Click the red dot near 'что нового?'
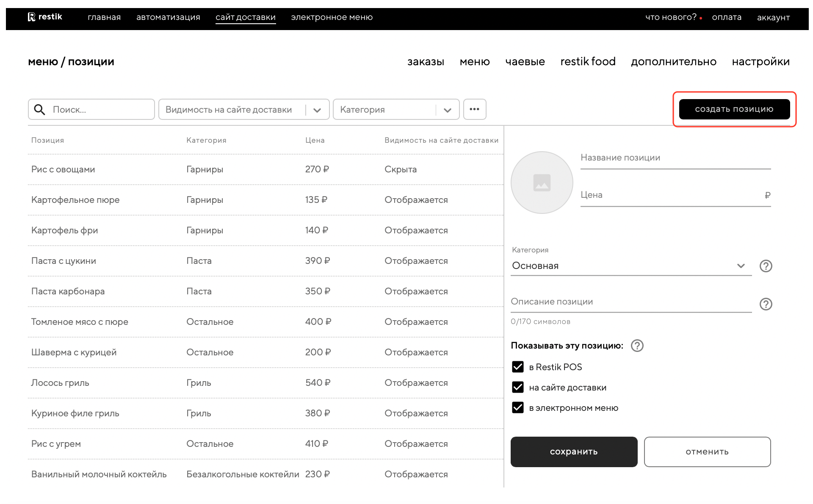Screen dimensions: 813x504 701,18
